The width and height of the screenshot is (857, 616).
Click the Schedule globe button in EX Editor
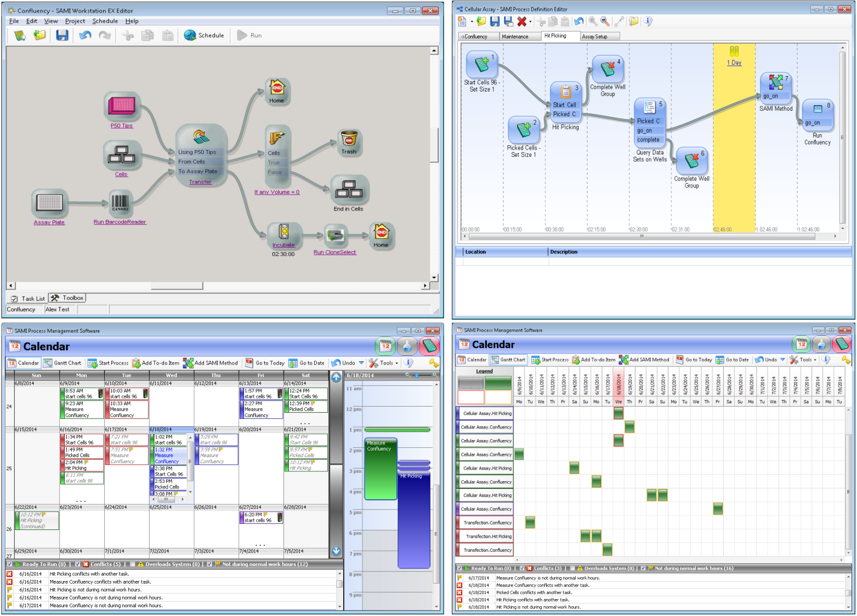click(204, 36)
